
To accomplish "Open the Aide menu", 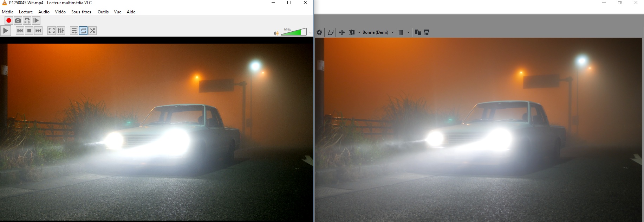I will pyautogui.click(x=131, y=12).
